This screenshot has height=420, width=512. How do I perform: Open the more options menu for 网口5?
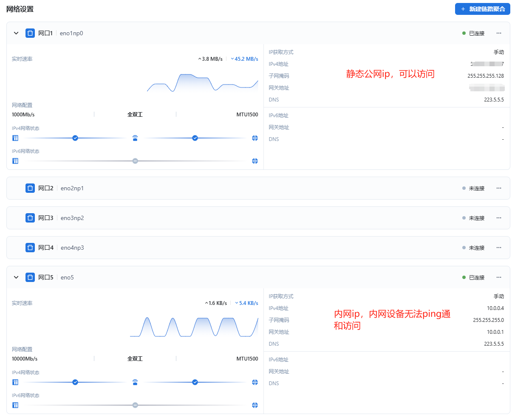[x=499, y=277]
